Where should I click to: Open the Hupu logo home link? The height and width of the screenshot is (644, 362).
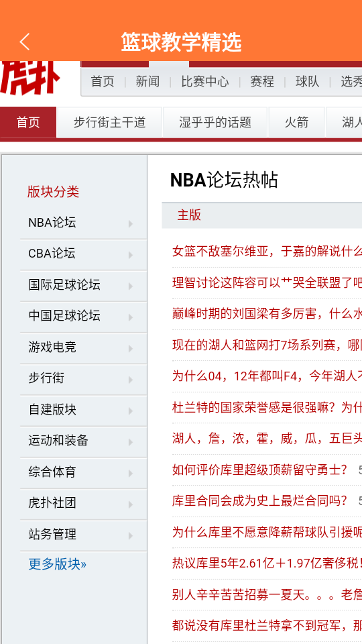pos(29,78)
